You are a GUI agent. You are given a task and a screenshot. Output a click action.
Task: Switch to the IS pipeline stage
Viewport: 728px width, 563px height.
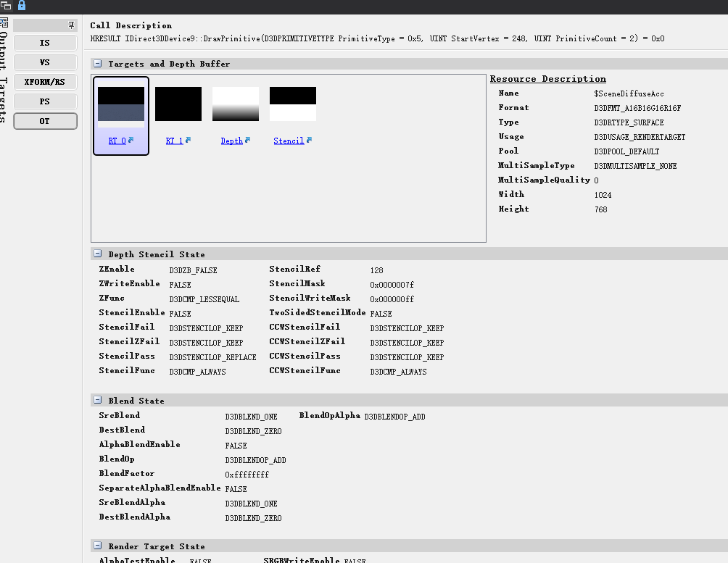pos(45,43)
